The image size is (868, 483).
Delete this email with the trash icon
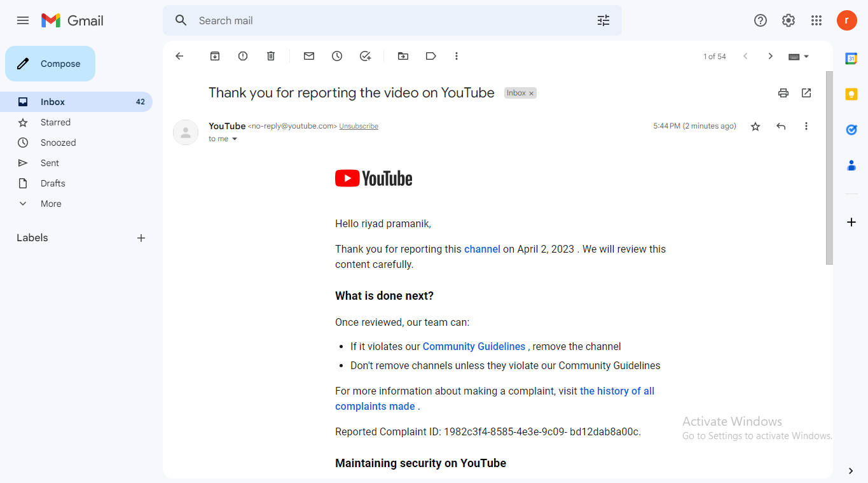(x=271, y=56)
